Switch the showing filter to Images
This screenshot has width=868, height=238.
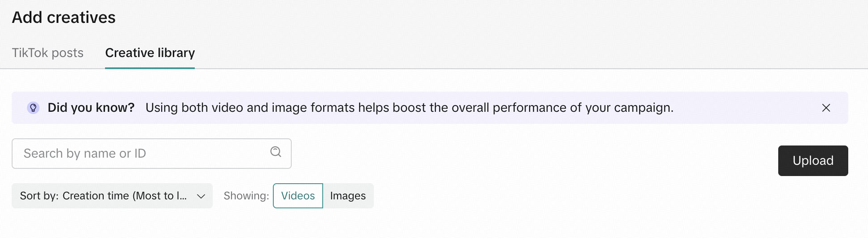(x=348, y=196)
